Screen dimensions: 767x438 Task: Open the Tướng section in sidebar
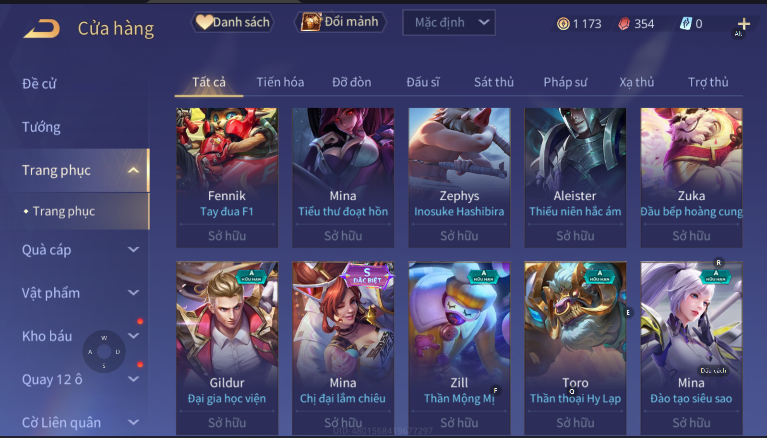[x=42, y=127]
